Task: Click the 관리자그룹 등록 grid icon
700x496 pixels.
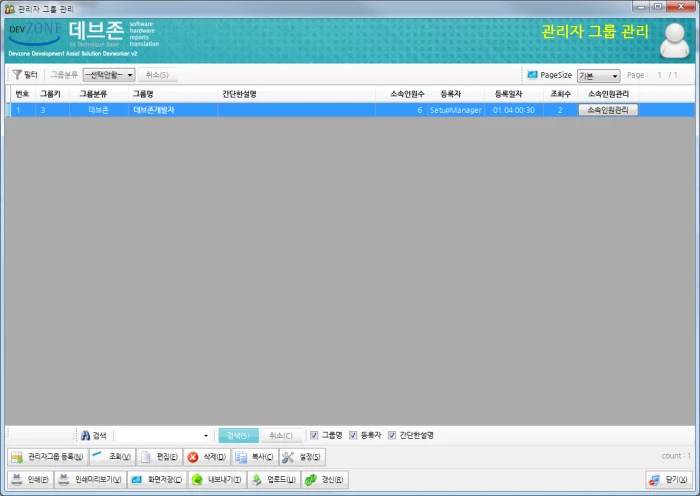Action: (17, 457)
